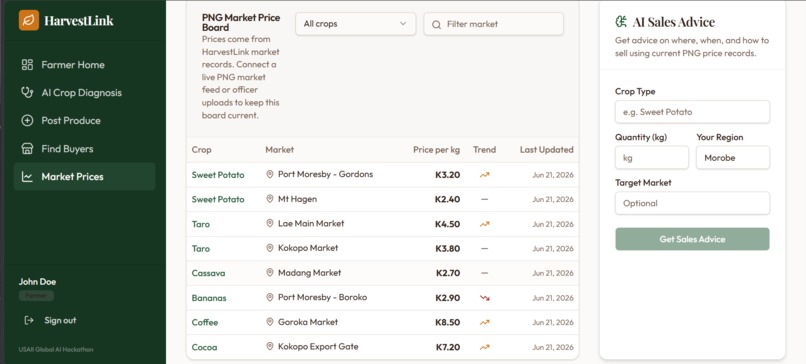The width and height of the screenshot is (806, 364).
Task: Open the All crops dropdown
Action: pos(355,24)
